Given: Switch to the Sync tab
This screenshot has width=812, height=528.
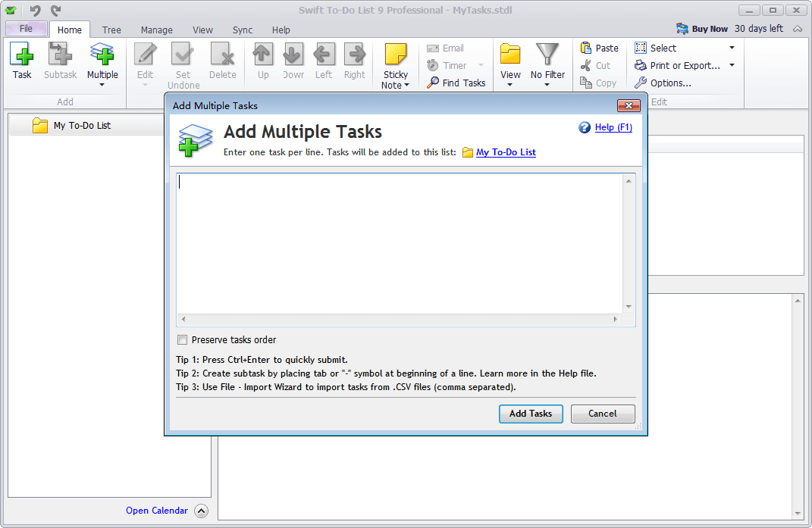Looking at the screenshot, I should pyautogui.click(x=243, y=30).
